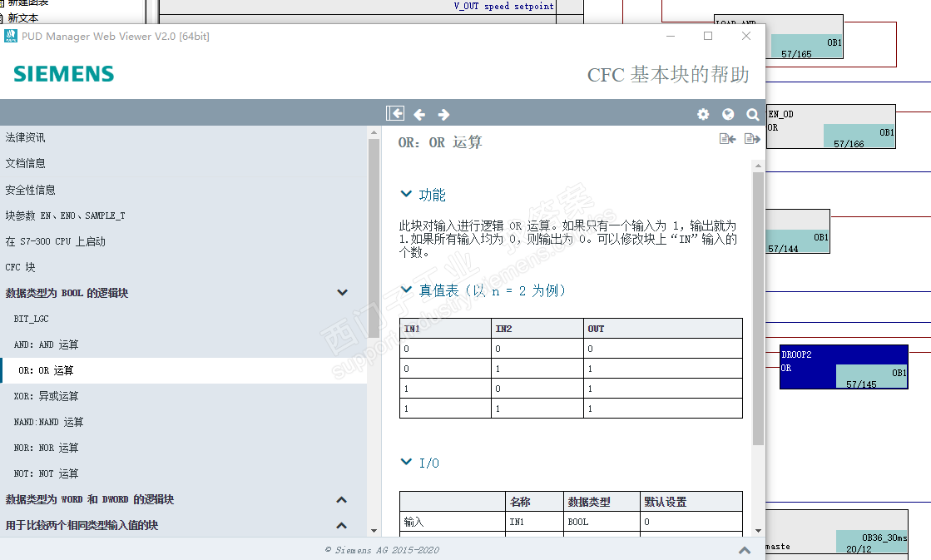
Task: Collapse 数据类型为 BOOL 的逻辑块 chevron
Action: click(342, 292)
